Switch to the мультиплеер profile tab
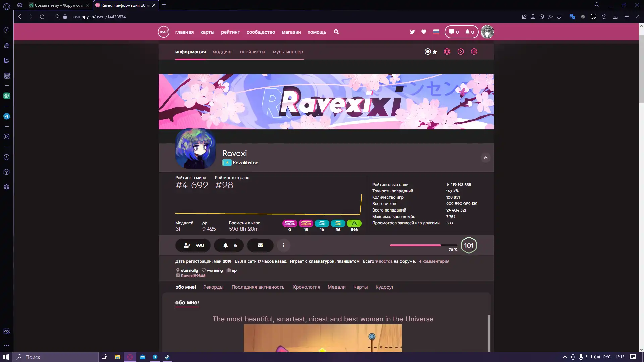Screen dimensions: 644x362 (x=288, y=52)
